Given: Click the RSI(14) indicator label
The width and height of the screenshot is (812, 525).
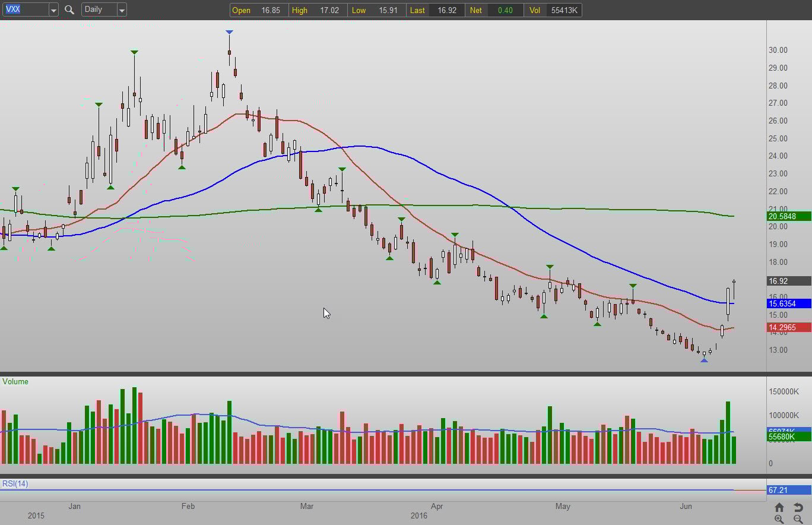Looking at the screenshot, I should [15, 483].
